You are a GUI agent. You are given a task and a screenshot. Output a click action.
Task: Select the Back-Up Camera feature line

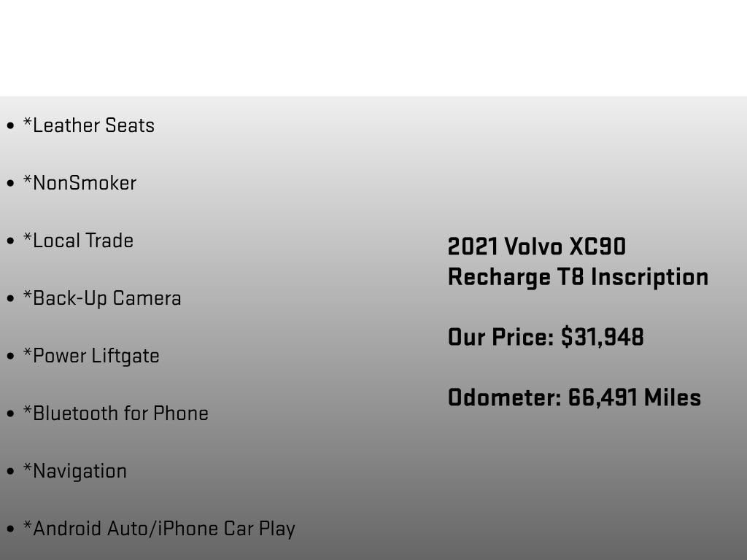pyautogui.click(x=102, y=298)
